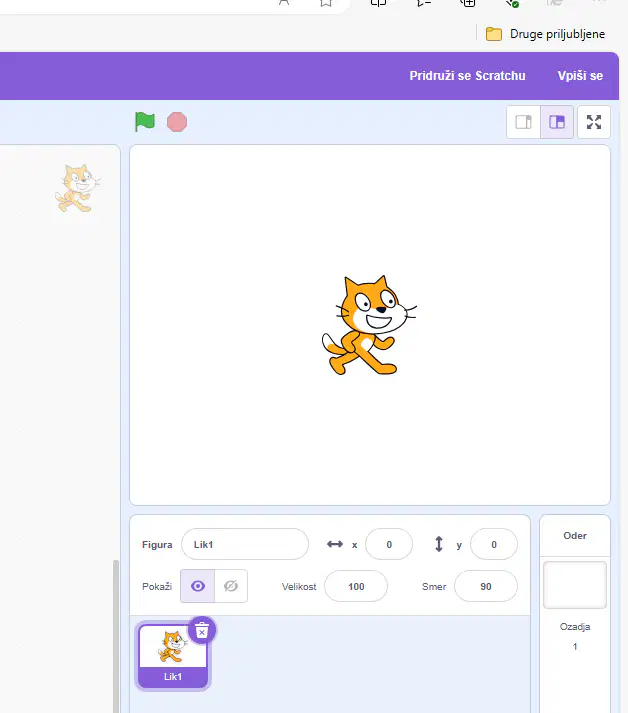The height and width of the screenshot is (713, 628).
Task: Click the faded cat watermark in workspace
Action: pos(78,188)
